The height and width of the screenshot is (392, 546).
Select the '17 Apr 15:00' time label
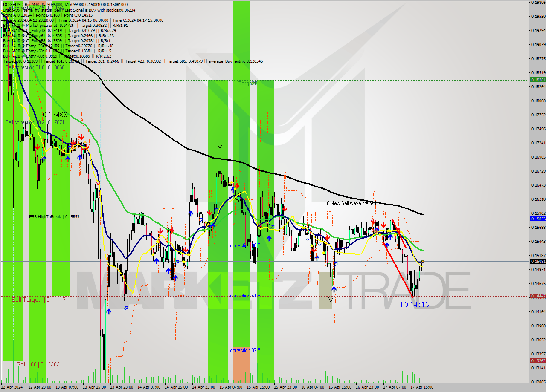click(x=422, y=387)
